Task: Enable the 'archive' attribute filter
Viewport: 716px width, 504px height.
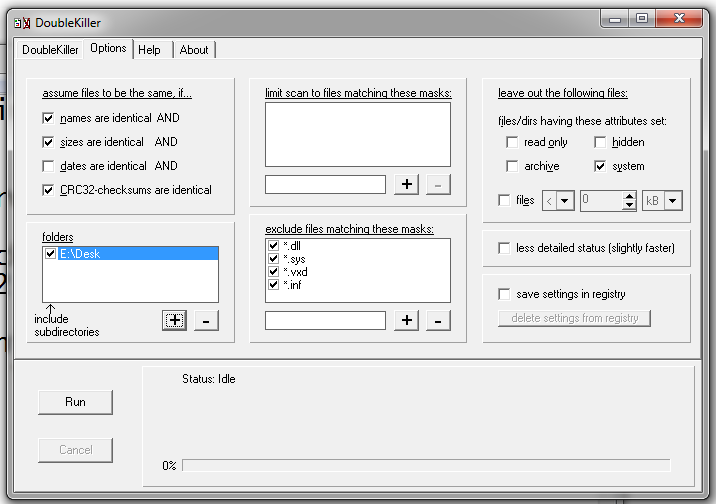Action: [x=512, y=166]
